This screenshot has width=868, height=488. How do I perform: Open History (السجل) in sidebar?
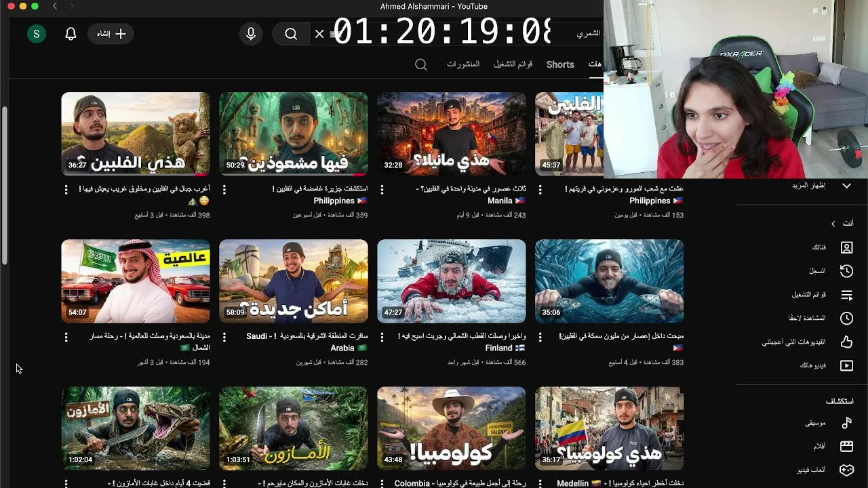coord(846,271)
